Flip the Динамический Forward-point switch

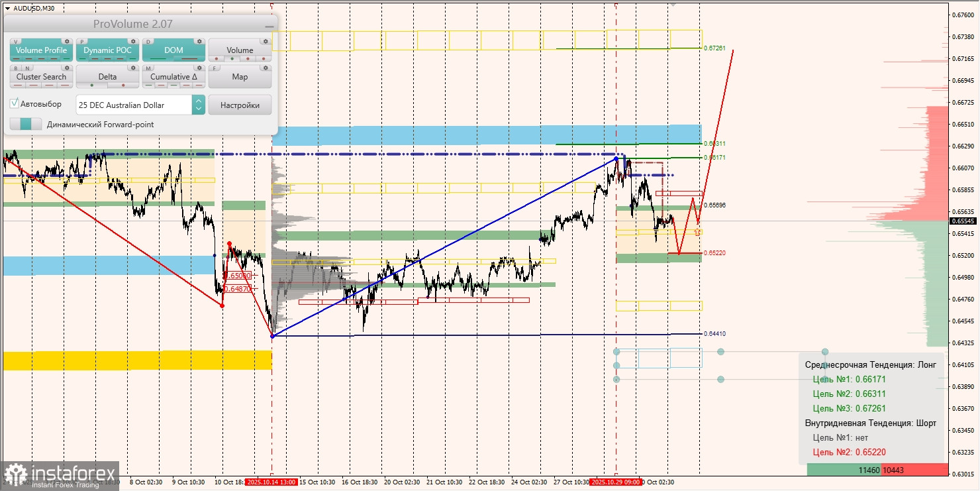[x=25, y=124]
